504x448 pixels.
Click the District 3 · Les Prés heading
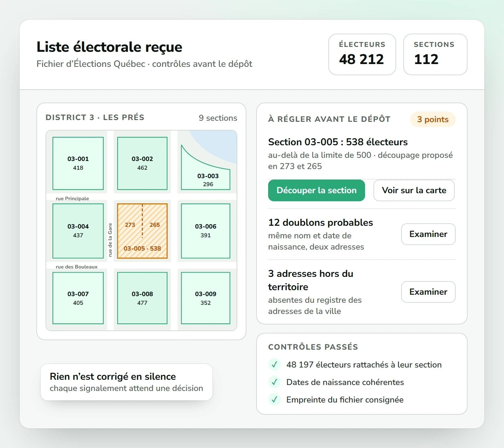pos(95,118)
